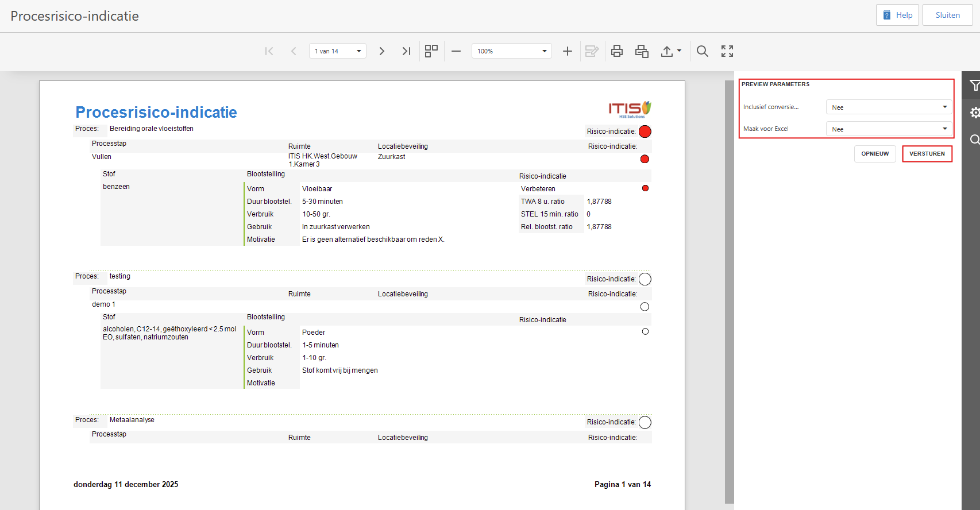980x510 pixels.
Task: Open the filter parameters side tab
Action: [974, 86]
